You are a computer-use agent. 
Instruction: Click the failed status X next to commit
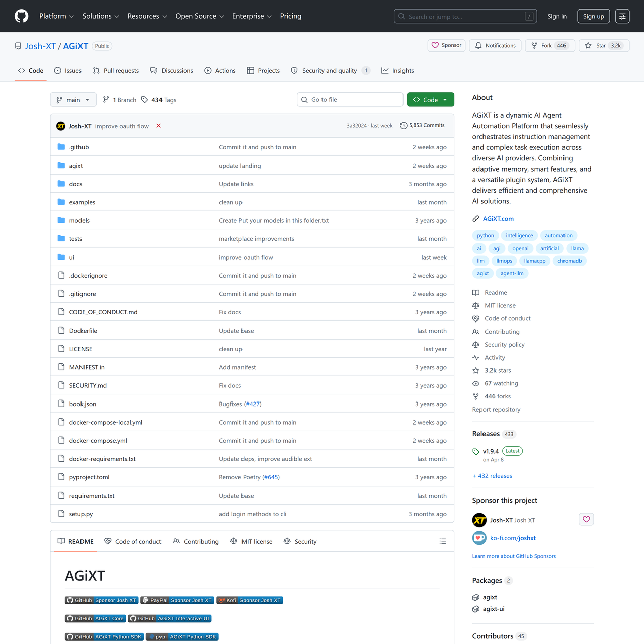158,126
